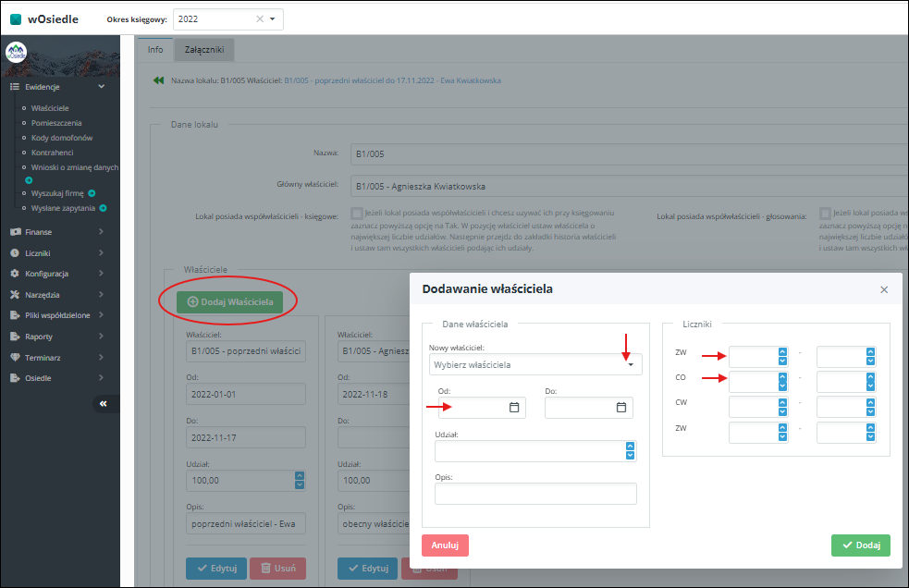909x588 pixels.
Task: Open calendar picker in Do date field
Action: pos(621,407)
